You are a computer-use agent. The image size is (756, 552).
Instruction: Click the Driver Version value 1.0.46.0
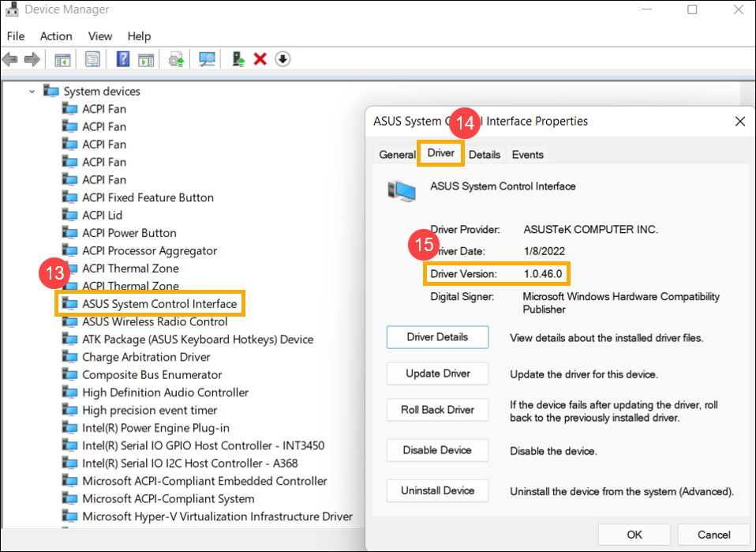pyautogui.click(x=543, y=273)
